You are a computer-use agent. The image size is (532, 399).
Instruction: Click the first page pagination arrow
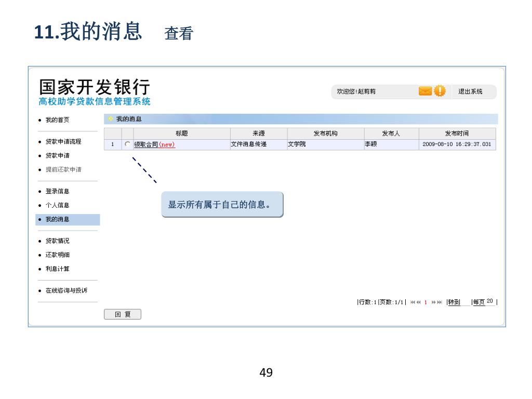413,302
